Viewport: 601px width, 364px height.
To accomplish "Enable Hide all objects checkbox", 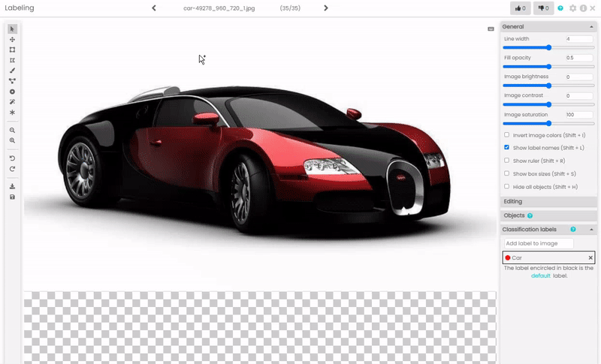I will pyautogui.click(x=506, y=186).
